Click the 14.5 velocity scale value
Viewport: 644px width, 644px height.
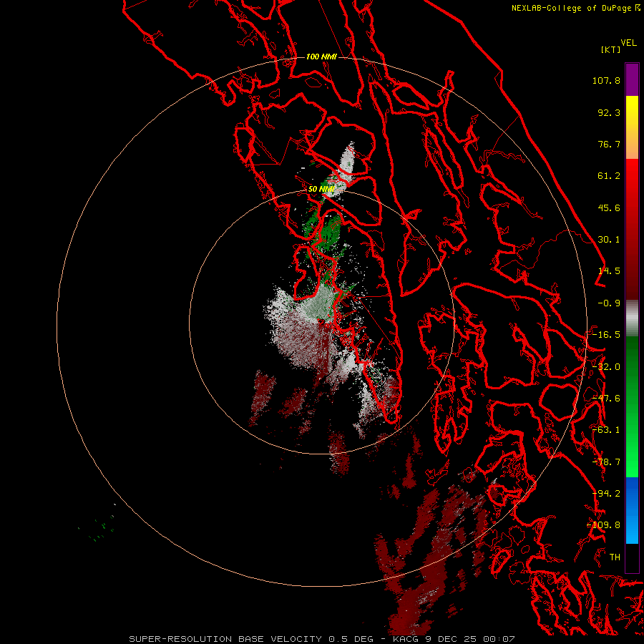click(609, 271)
